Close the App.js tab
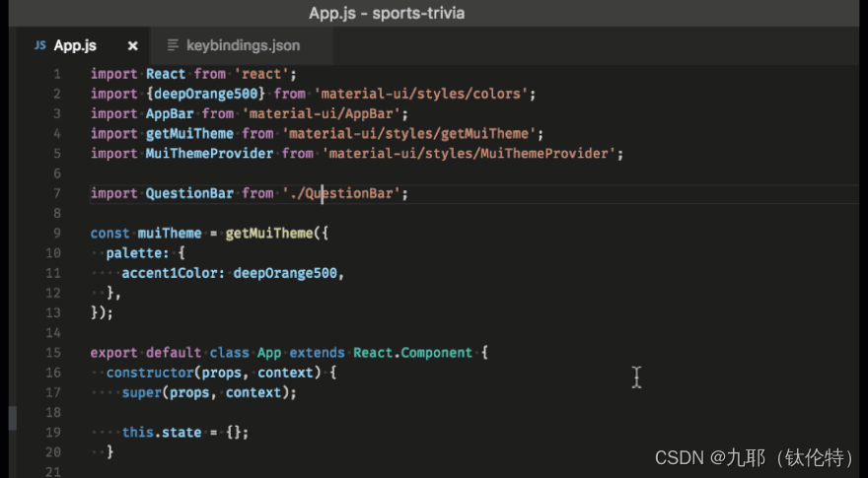 click(133, 46)
